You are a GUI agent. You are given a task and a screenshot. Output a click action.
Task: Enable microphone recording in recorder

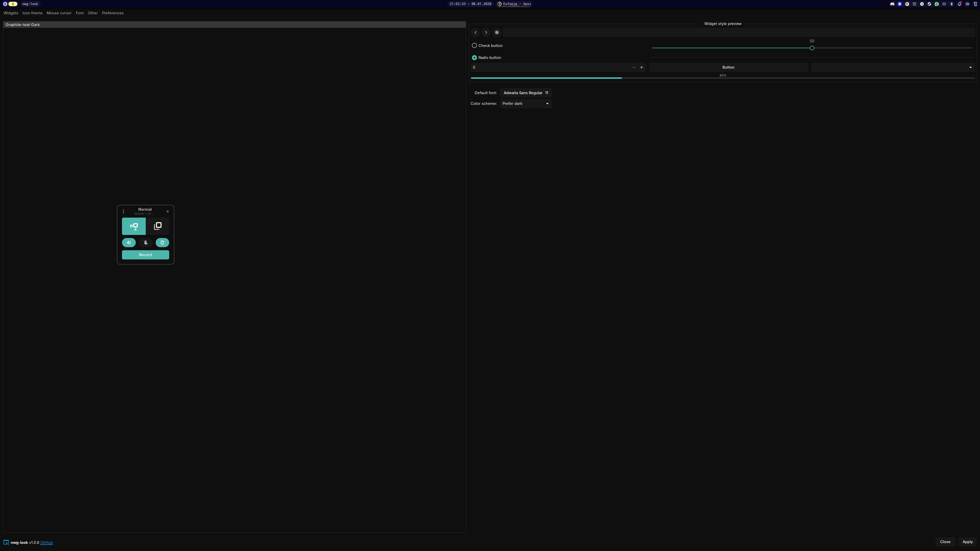(x=145, y=243)
